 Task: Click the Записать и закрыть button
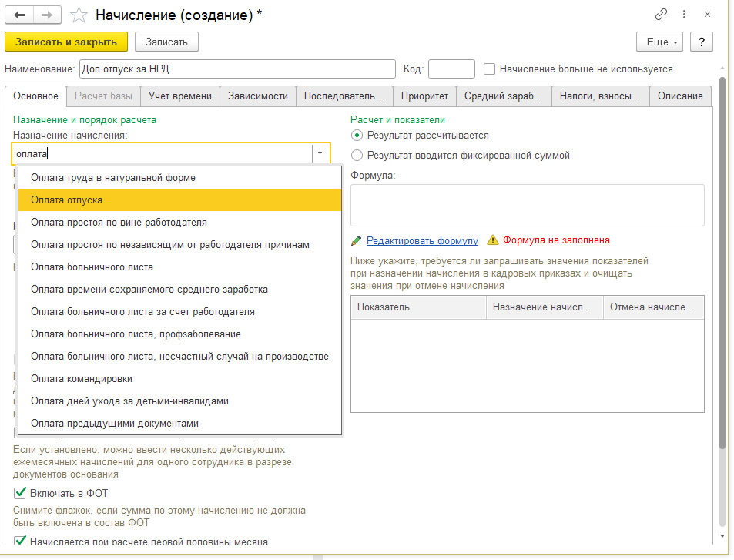[x=66, y=42]
